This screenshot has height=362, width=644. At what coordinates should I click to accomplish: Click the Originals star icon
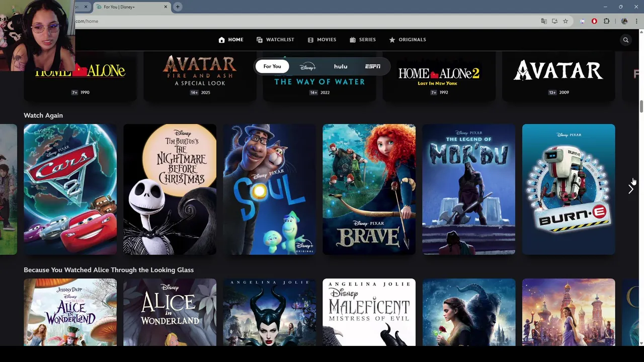[392, 40]
